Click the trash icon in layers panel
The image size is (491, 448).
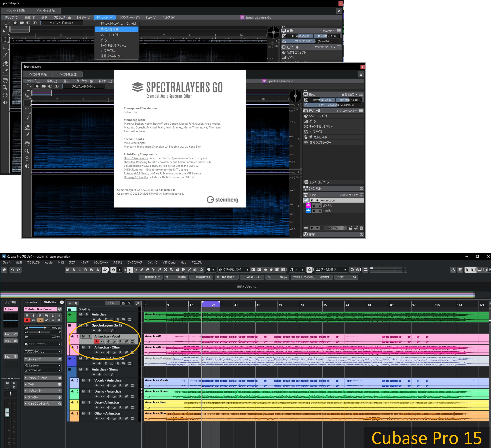(361, 228)
